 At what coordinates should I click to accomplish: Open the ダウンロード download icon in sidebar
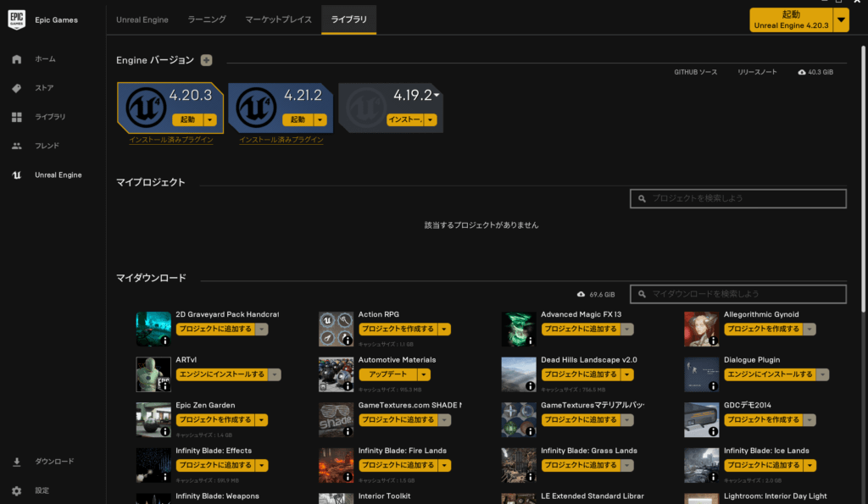(17, 462)
